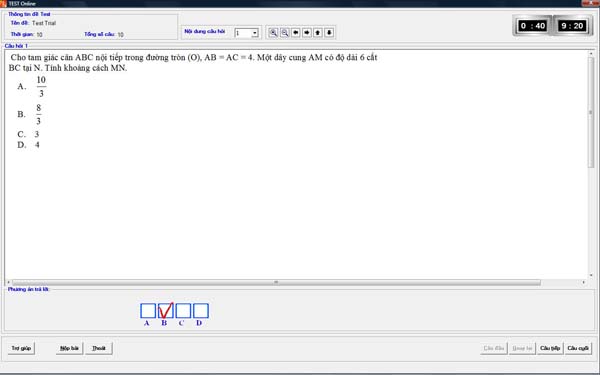Go to next question with Câu tiếp
600x375 pixels.
[x=550, y=348]
